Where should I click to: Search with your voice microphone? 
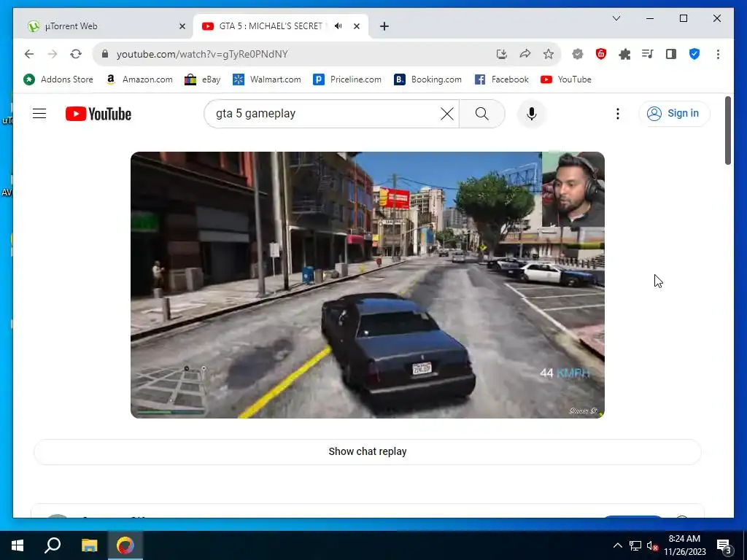coord(532,114)
